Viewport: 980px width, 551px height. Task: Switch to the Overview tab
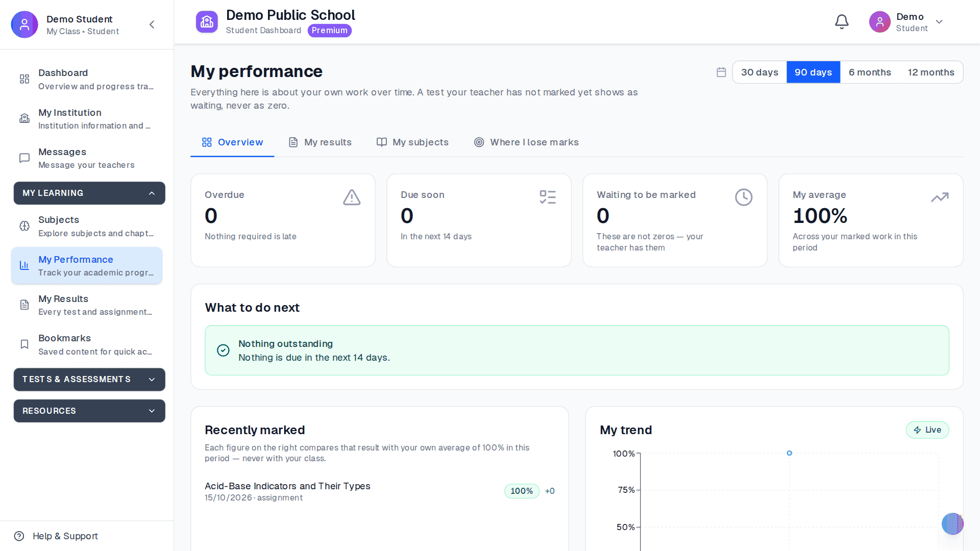point(232,142)
